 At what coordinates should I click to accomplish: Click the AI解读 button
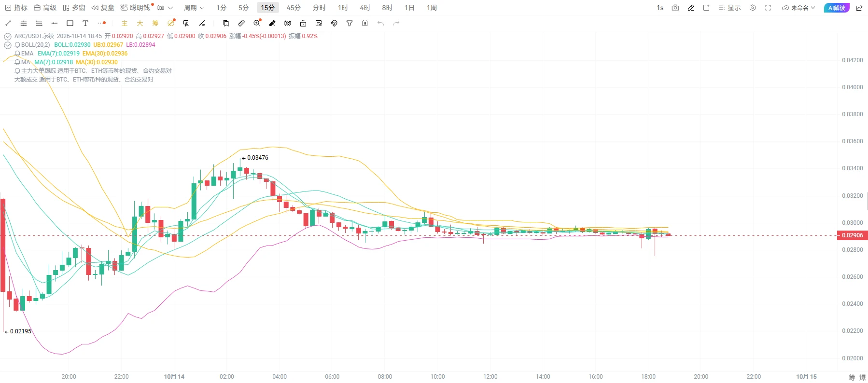[x=837, y=8]
